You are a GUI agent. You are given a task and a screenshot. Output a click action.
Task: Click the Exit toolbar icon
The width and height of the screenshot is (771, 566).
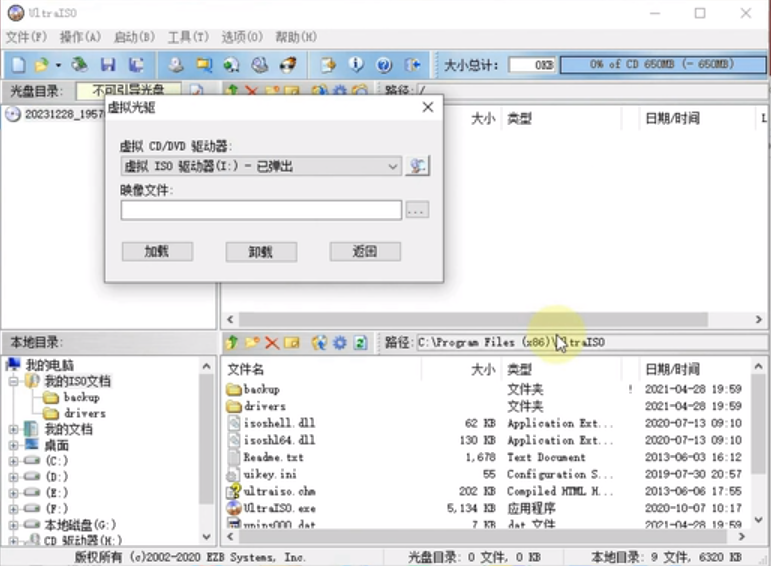click(x=413, y=64)
